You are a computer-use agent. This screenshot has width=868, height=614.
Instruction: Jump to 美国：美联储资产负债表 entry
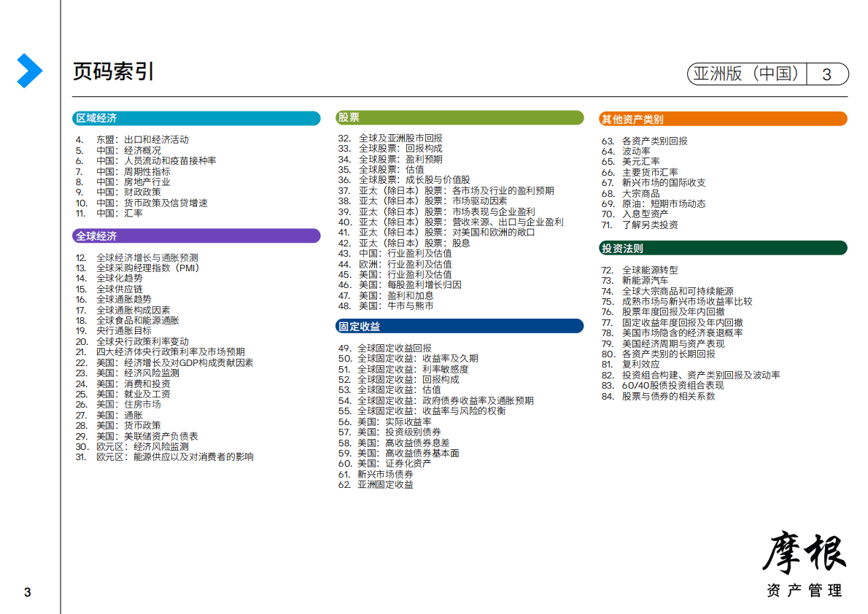(x=147, y=436)
